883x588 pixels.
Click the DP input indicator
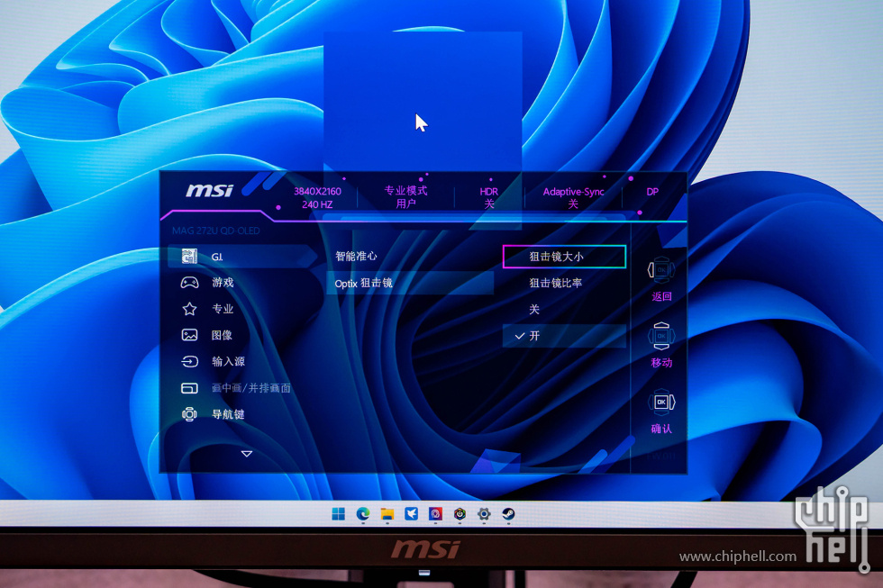pos(652,192)
